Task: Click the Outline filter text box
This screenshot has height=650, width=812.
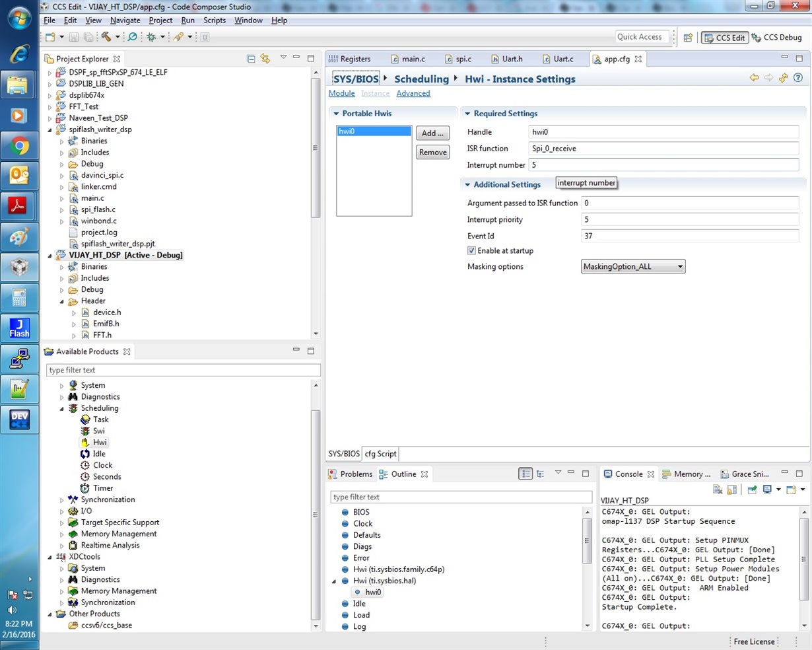Action: tap(461, 497)
